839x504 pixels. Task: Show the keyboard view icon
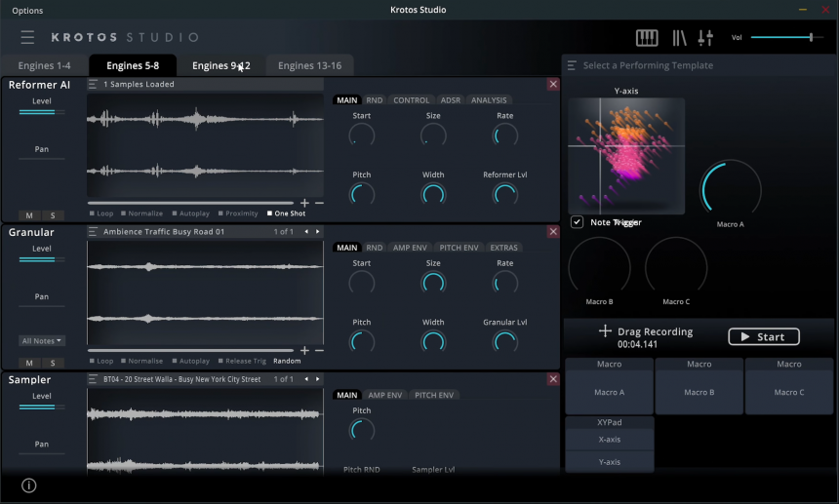(647, 37)
